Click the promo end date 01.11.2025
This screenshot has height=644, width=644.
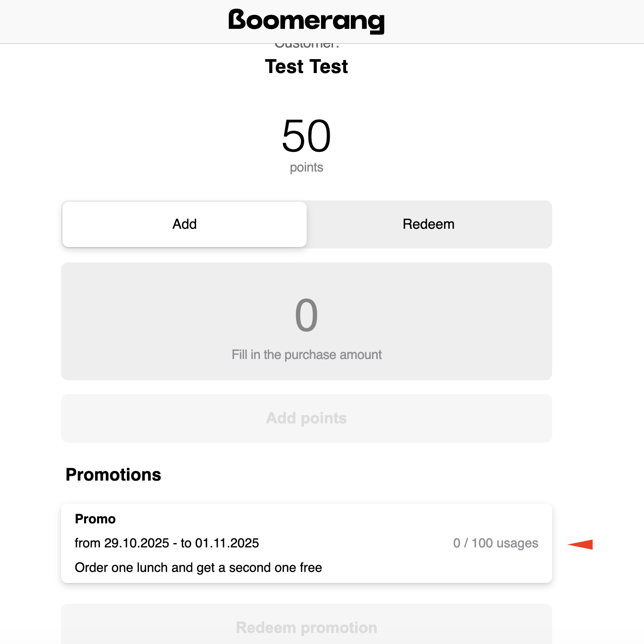(x=227, y=543)
